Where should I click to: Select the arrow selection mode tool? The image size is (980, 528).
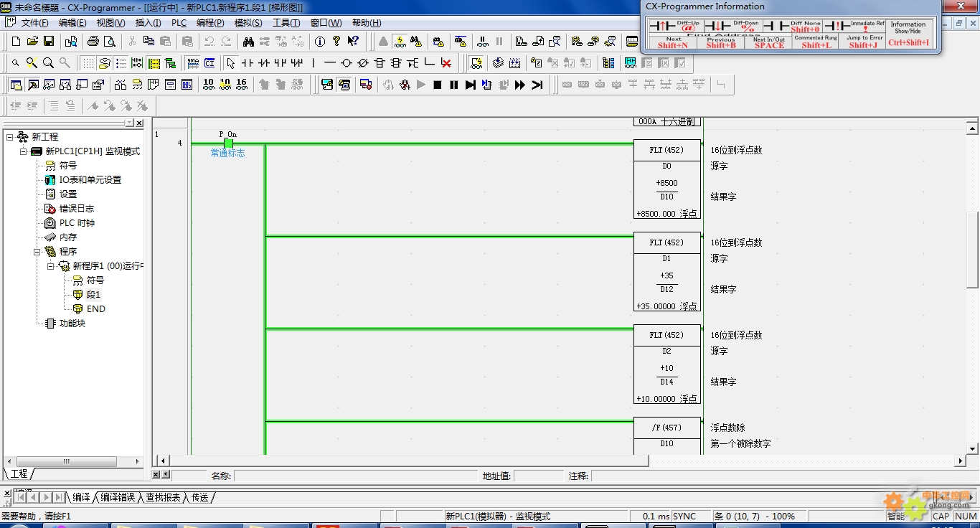pyautogui.click(x=230, y=63)
